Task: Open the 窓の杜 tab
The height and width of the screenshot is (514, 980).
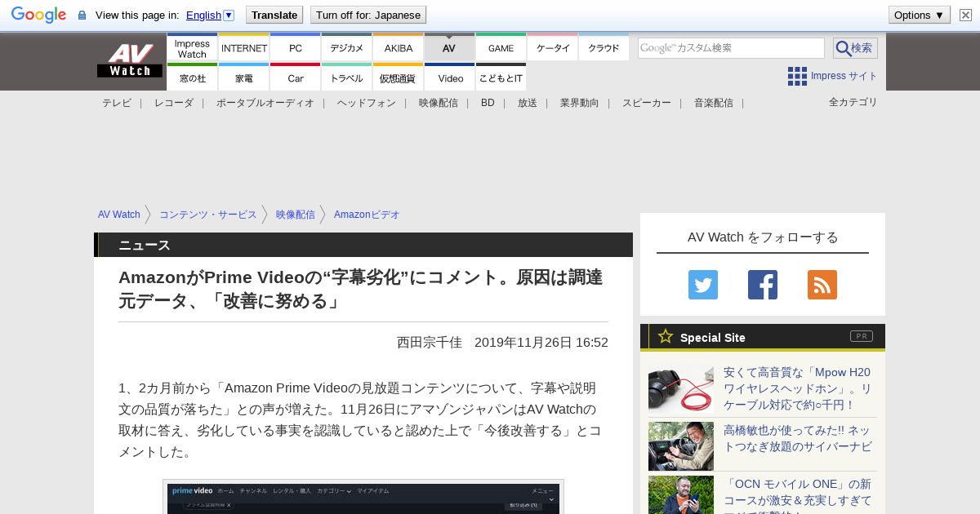Action: pyautogui.click(x=192, y=78)
